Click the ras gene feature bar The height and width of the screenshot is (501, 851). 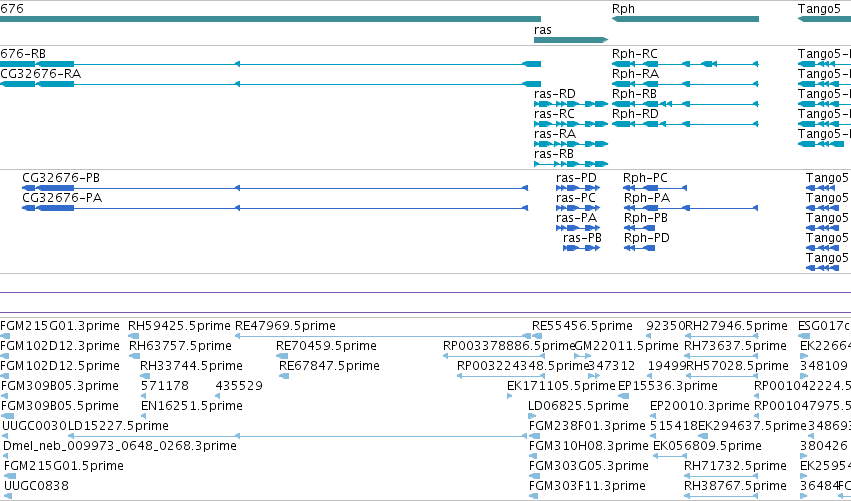570,40
